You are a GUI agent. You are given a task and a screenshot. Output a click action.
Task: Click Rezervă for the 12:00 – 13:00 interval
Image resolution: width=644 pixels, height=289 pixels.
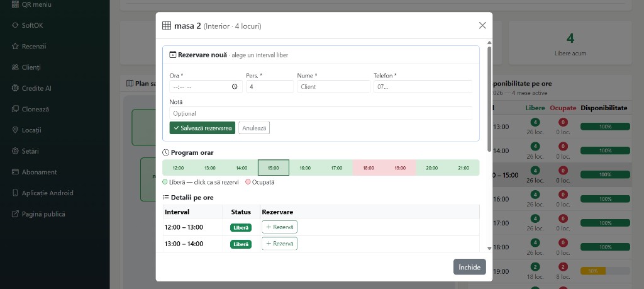280,227
